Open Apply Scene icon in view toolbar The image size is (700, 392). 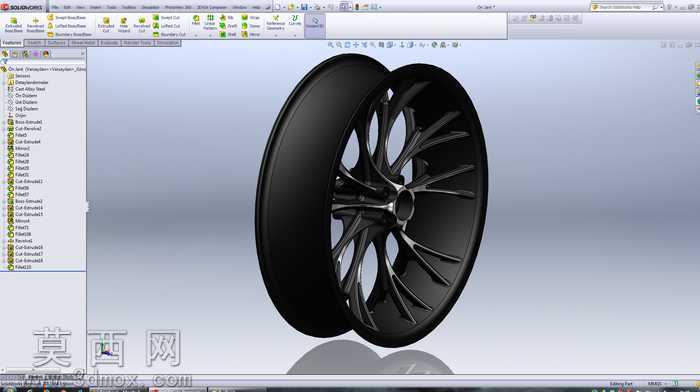pos(442,45)
